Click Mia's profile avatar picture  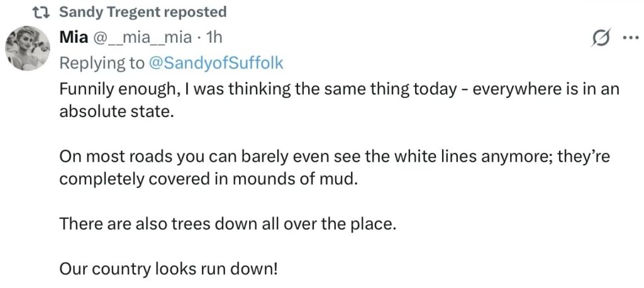27,48
